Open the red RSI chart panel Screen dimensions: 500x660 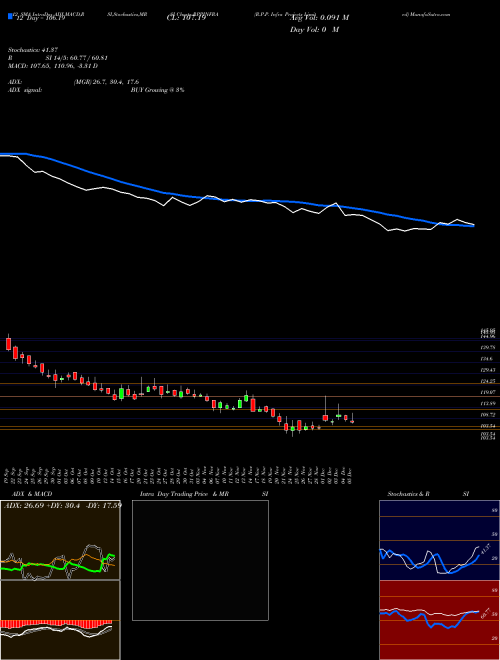click(439, 620)
